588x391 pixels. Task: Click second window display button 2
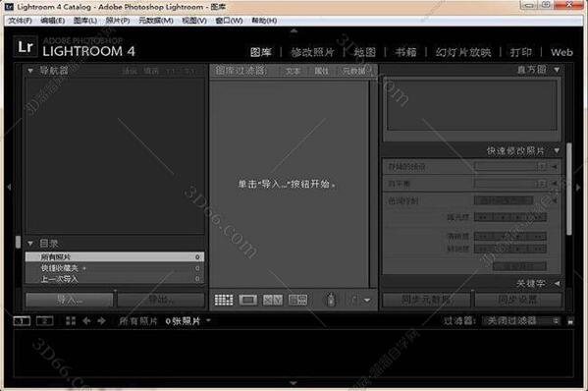pyautogui.click(x=44, y=321)
